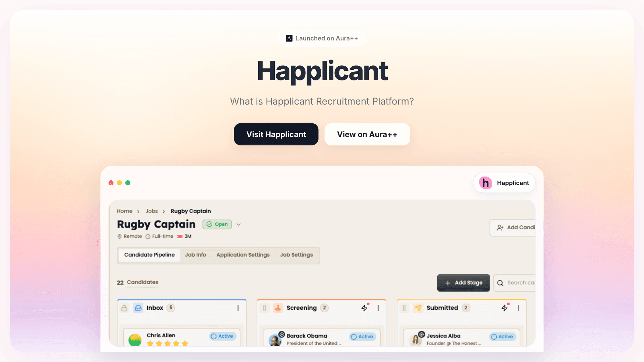Click the Visit Happlicant button

pos(276,134)
